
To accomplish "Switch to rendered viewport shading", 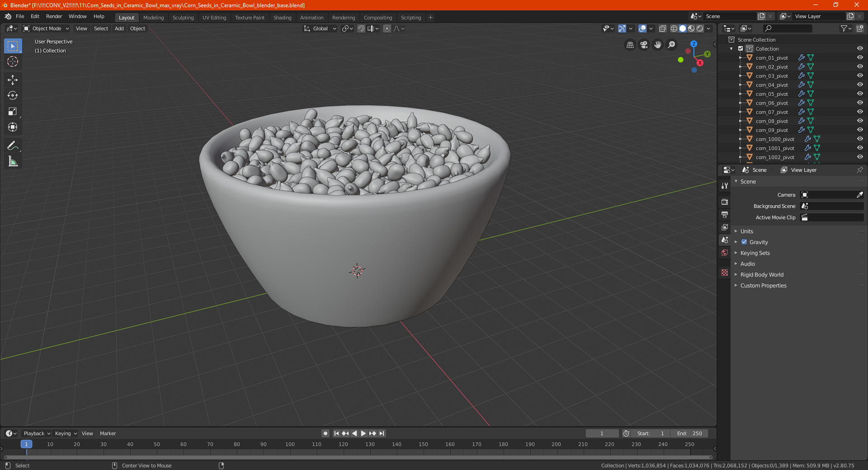I will pos(700,28).
